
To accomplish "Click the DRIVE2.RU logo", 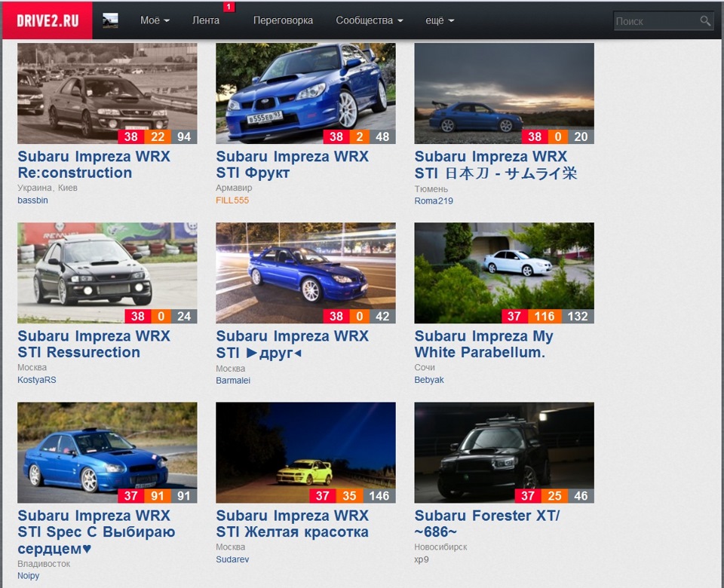I will point(48,21).
